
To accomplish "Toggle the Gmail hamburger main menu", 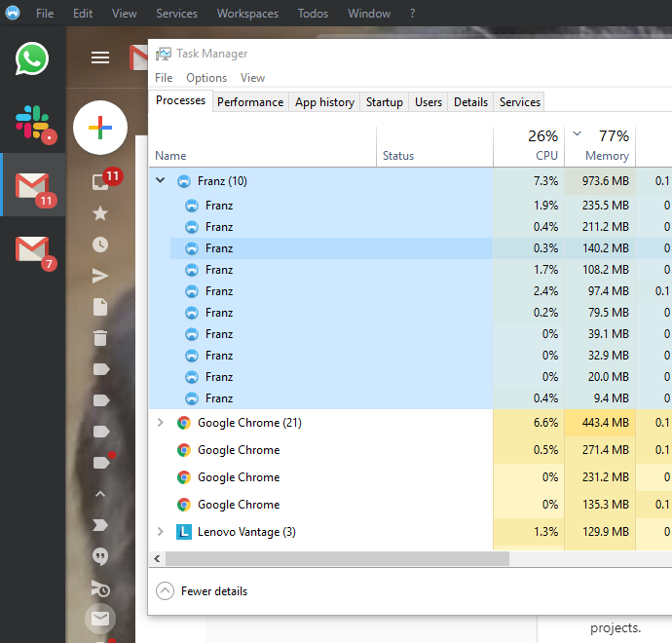I will coord(100,57).
